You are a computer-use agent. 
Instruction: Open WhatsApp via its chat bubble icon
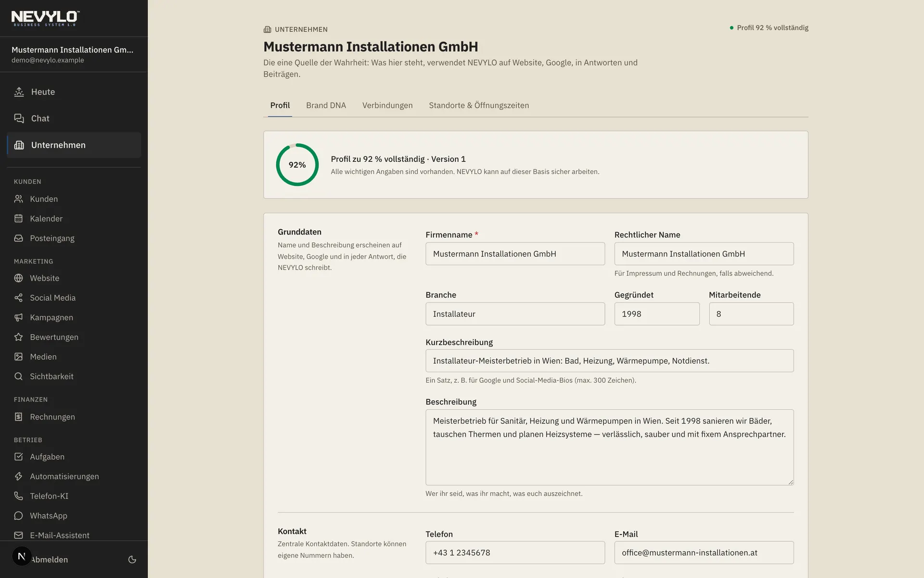(18, 516)
